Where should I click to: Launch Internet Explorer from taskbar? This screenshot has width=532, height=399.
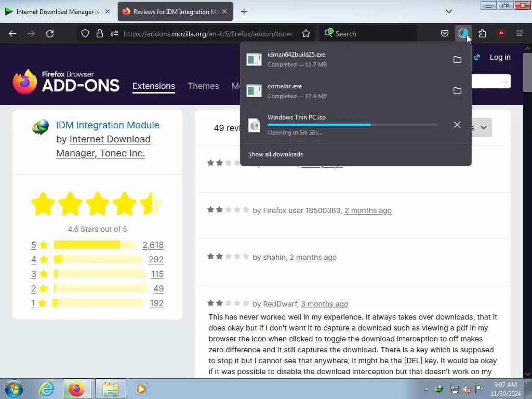[46, 389]
